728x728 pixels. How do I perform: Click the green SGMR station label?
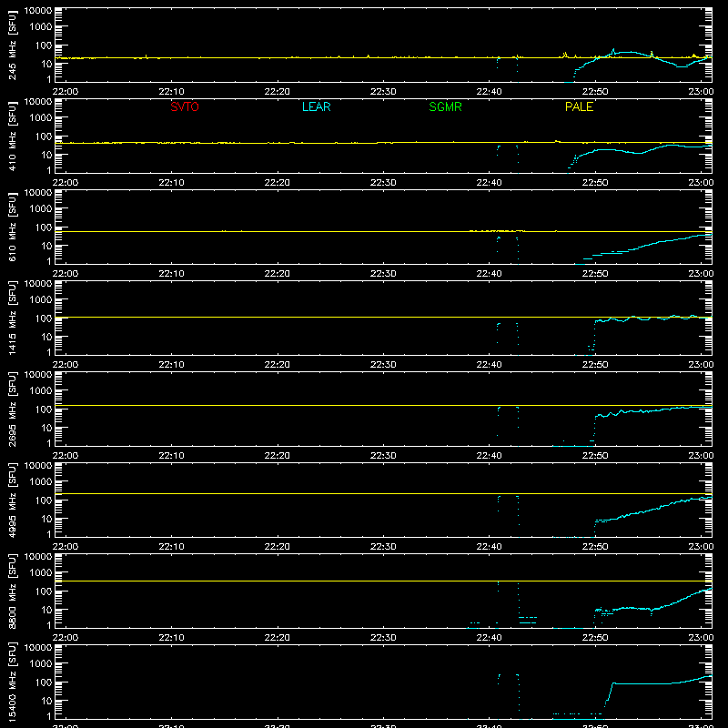click(x=445, y=106)
